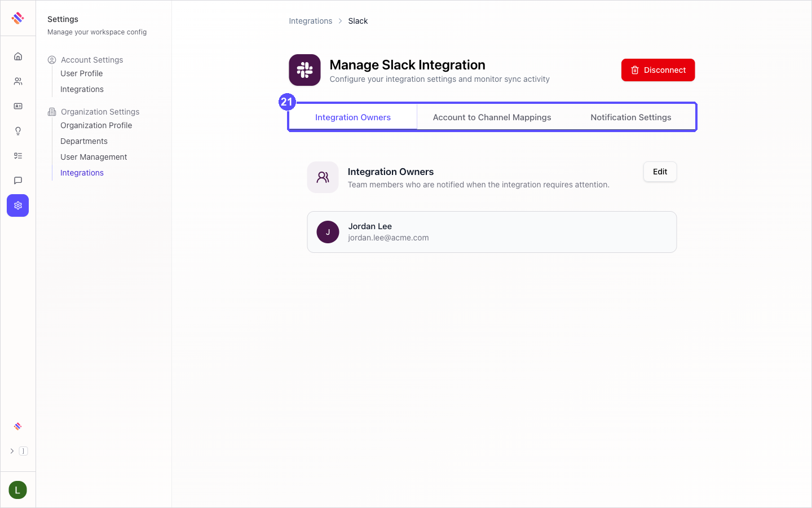Click the Slack logo icon

pos(305,70)
